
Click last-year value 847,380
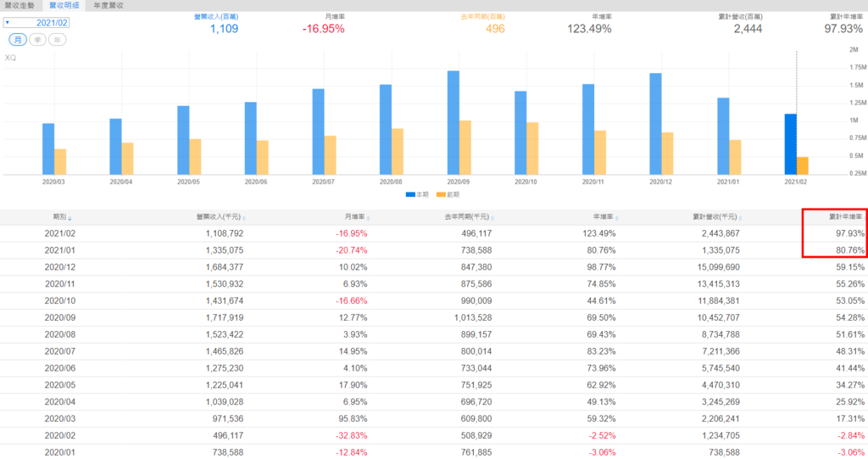tap(476, 267)
